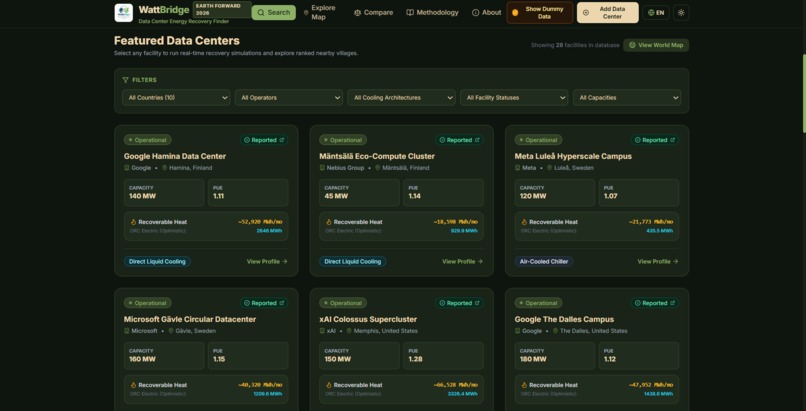Click Operational badge on Google Hamina card

pyautogui.click(x=148, y=140)
